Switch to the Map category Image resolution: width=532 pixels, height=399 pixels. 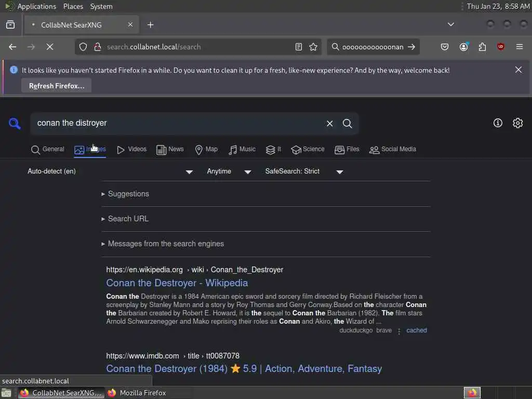click(x=206, y=149)
